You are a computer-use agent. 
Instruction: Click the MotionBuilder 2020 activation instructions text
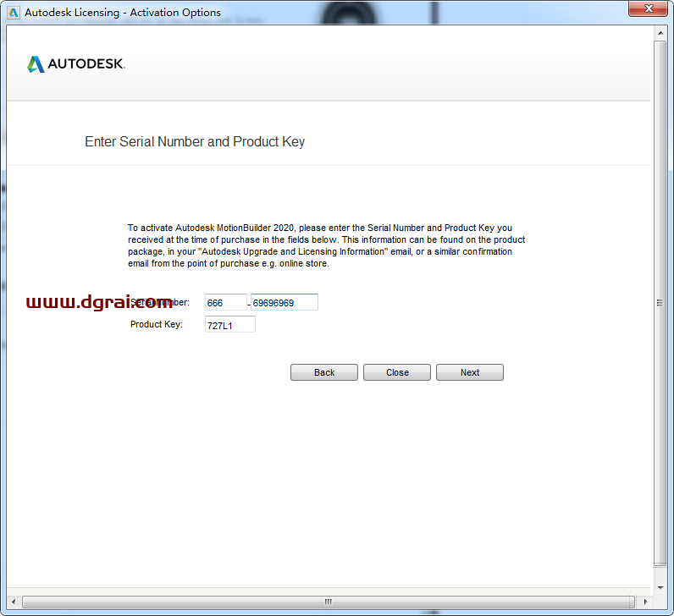[326, 245]
